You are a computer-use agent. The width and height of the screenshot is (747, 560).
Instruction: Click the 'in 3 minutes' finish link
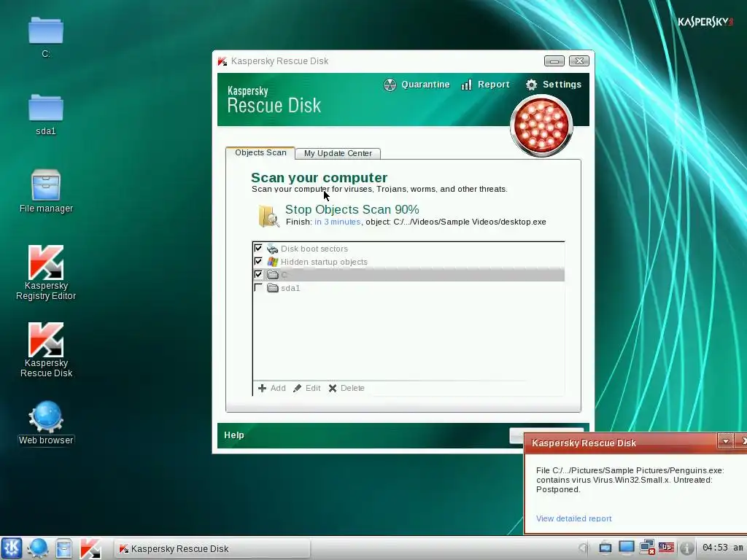tap(337, 222)
